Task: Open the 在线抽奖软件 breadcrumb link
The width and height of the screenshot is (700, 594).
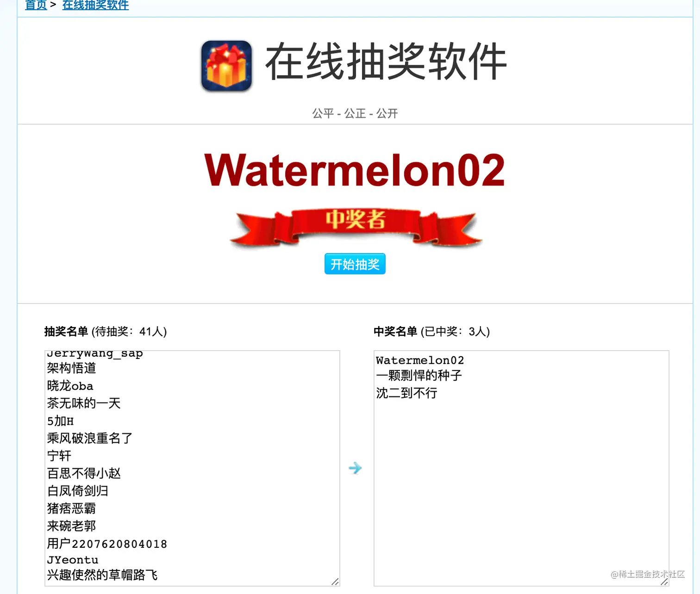Action: coord(95,5)
